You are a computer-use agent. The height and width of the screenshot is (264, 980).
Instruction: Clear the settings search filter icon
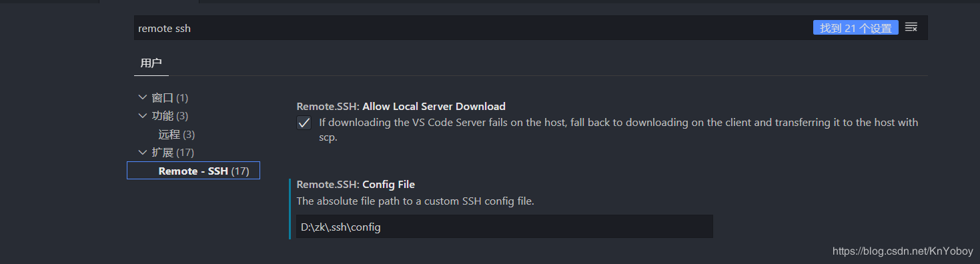coord(911,27)
